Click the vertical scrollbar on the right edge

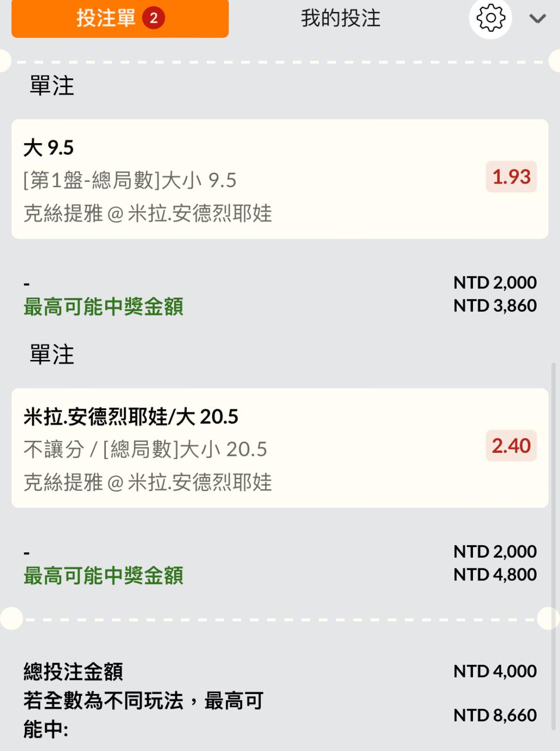[553, 545]
